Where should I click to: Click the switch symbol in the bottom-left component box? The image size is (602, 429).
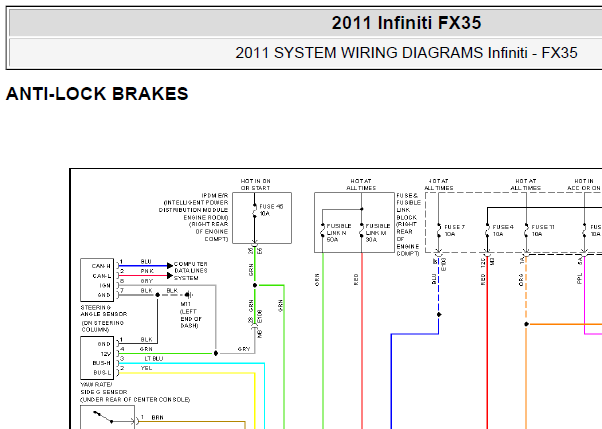coord(103,417)
